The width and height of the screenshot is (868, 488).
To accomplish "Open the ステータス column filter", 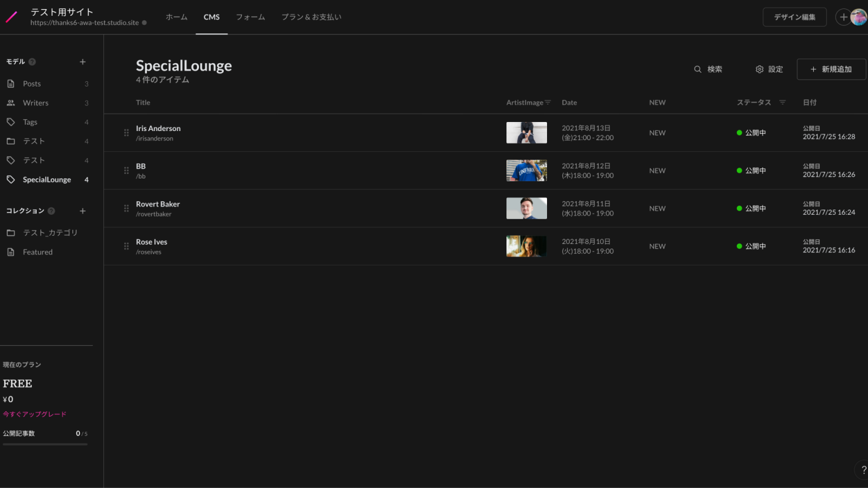I will (x=782, y=102).
